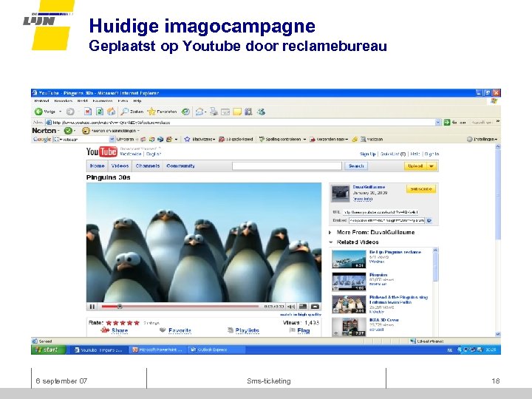This screenshot has width=532, height=399.
Task: Click the Google toolbar Bladwijzers star icon
Action: click(187, 139)
